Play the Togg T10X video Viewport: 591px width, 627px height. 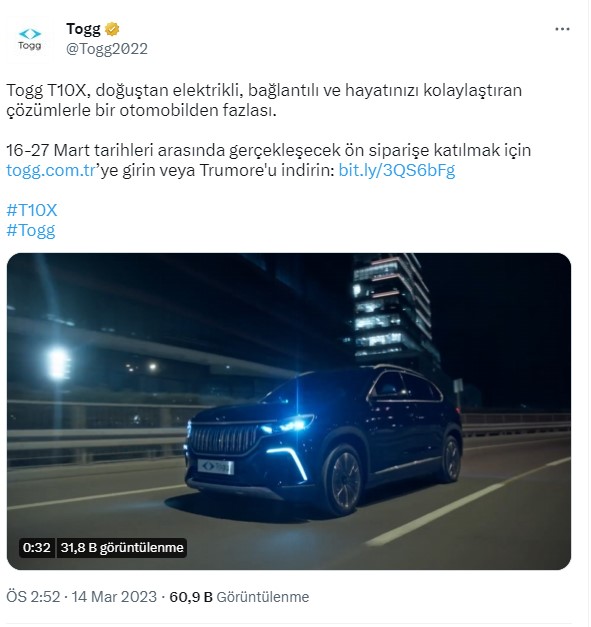289,411
